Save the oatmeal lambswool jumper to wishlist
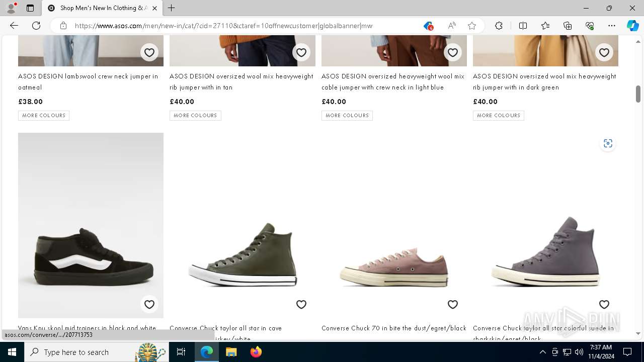 coord(149,52)
